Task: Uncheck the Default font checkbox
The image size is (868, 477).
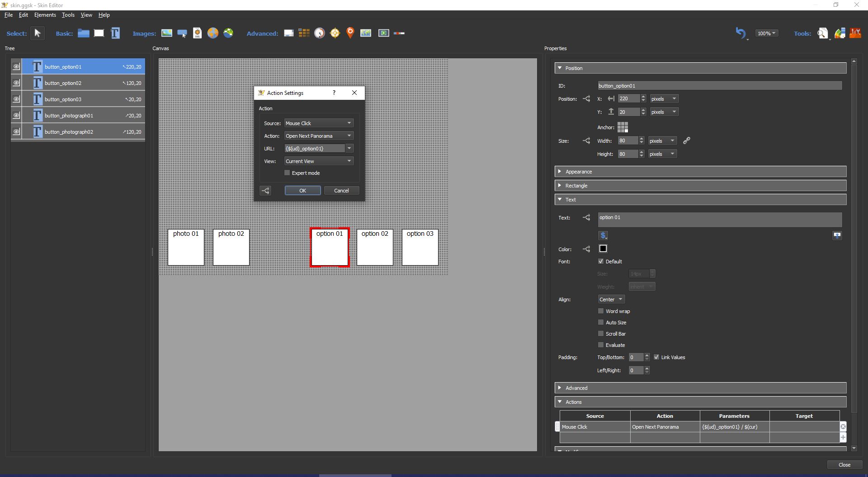Action: (601, 261)
